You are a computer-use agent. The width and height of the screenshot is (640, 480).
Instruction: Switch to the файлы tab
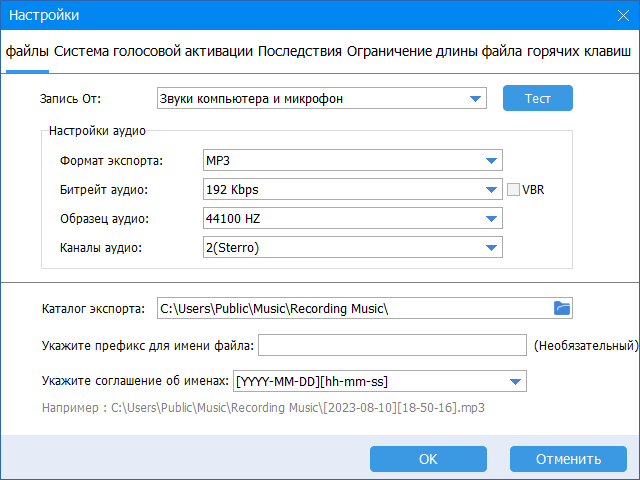pos(27,52)
